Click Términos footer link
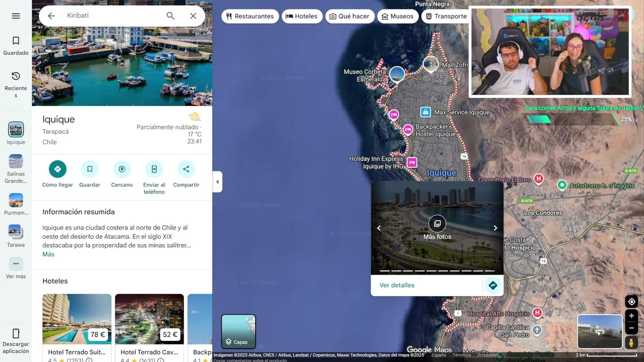The height and width of the screenshot is (362, 644). (x=461, y=355)
